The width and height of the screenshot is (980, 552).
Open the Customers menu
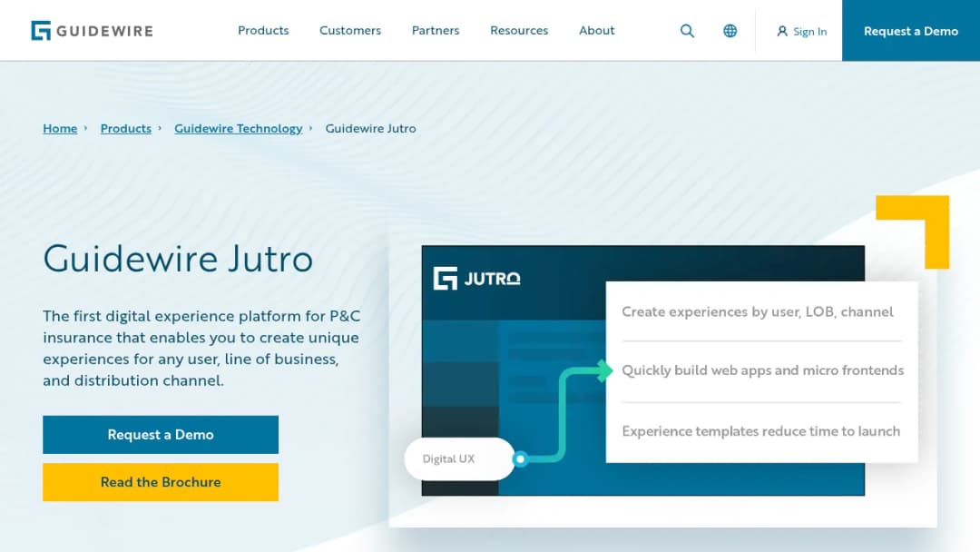pyautogui.click(x=350, y=30)
